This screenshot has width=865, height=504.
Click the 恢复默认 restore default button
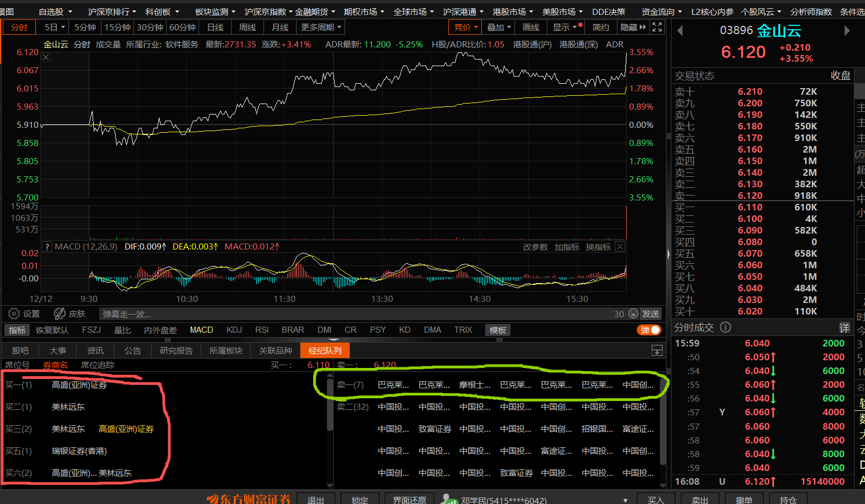point(52,330)
